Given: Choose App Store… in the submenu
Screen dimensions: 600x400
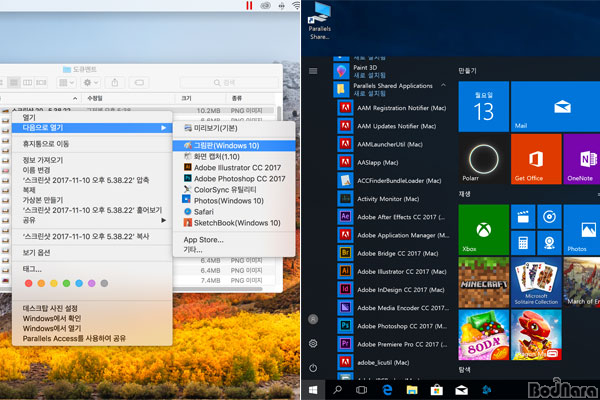Looking at the screenshot, I should click(234, 240).
